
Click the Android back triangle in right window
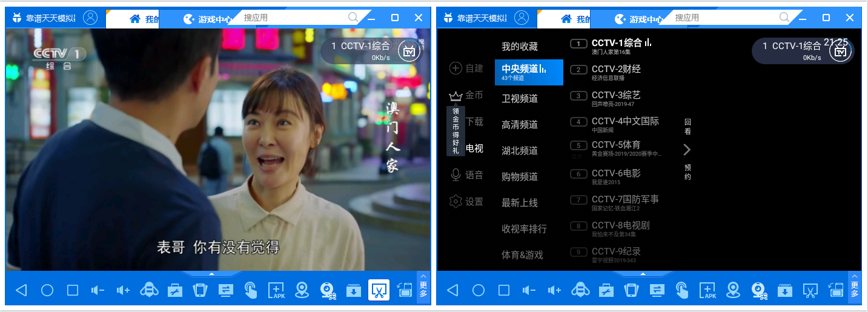452,290
